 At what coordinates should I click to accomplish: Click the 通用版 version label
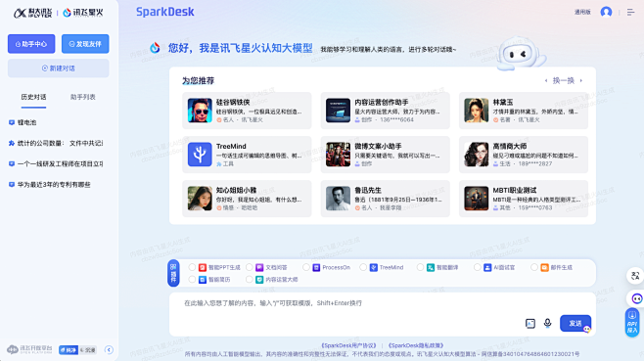[582, 12]
